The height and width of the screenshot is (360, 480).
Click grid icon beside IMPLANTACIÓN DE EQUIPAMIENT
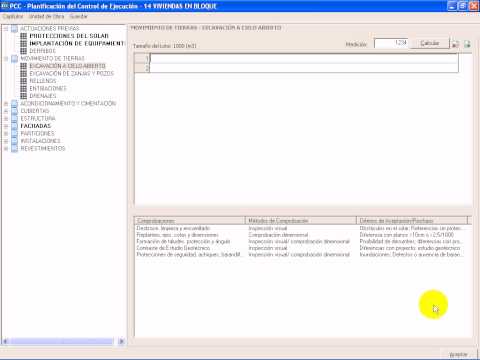[23, 44]
